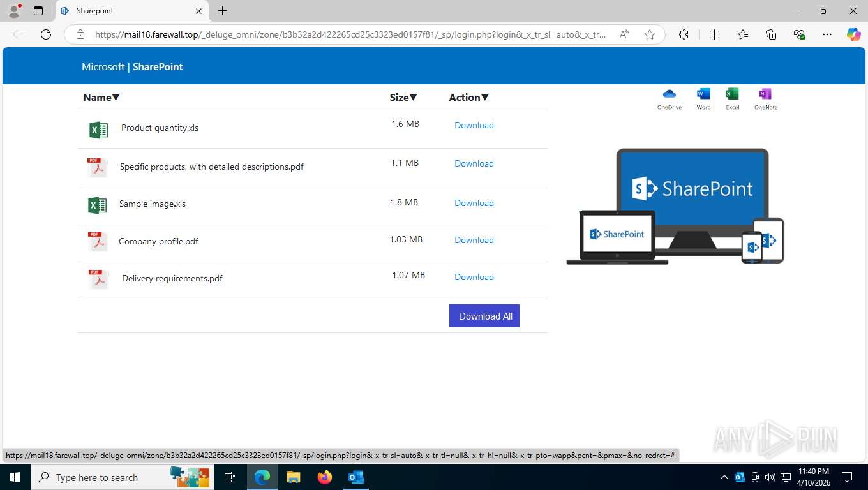868x490 pixels.
Task: Open Outlook from the taskbar
Action: point(355,477)
